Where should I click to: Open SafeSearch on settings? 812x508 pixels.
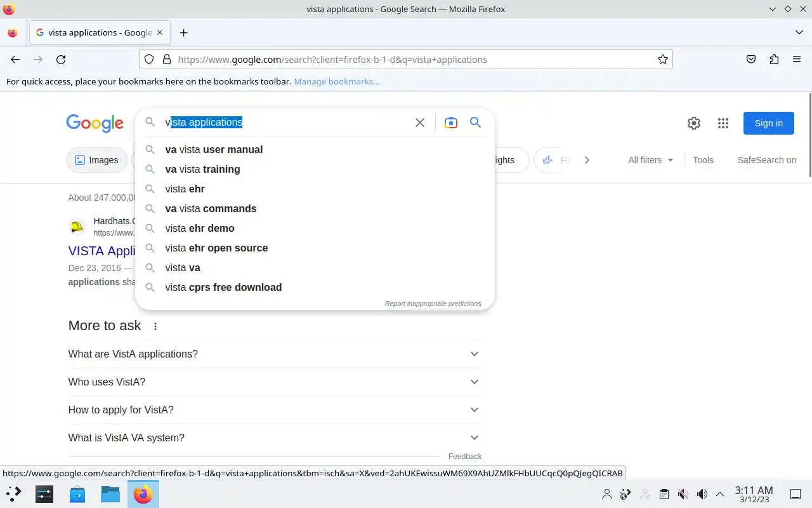tap(766, 160)
